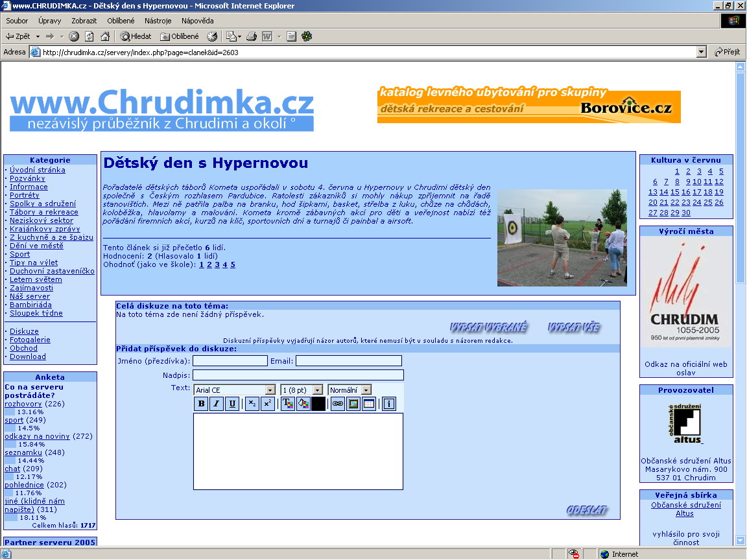The image size is (747, 560).
Task: Refresh the current page
Action: coord(89,36)
